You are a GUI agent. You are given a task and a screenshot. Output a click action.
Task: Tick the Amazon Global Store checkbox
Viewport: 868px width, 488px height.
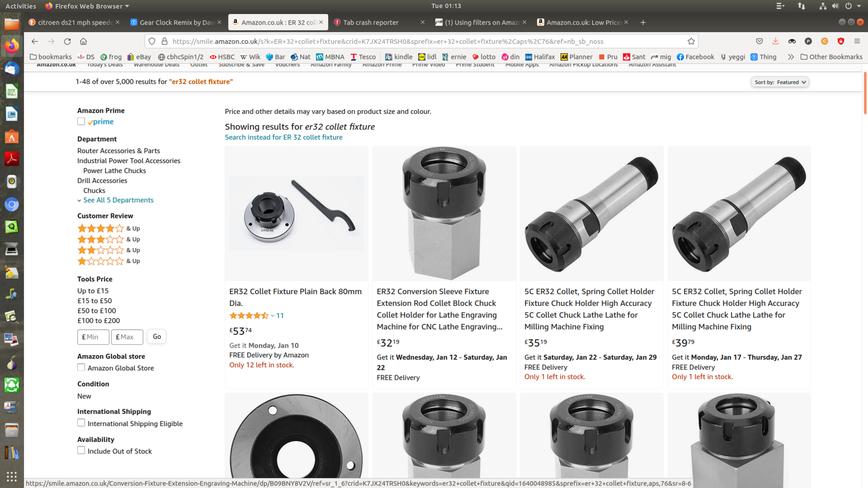[x=81, y=367]
